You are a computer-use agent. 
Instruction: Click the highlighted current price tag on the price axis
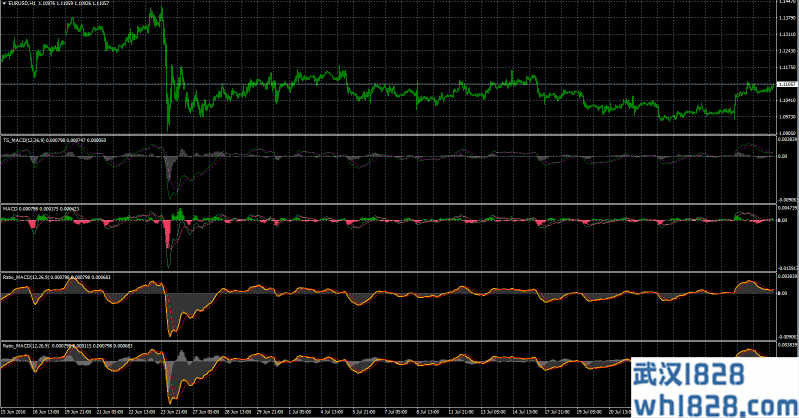coord(787,84)
